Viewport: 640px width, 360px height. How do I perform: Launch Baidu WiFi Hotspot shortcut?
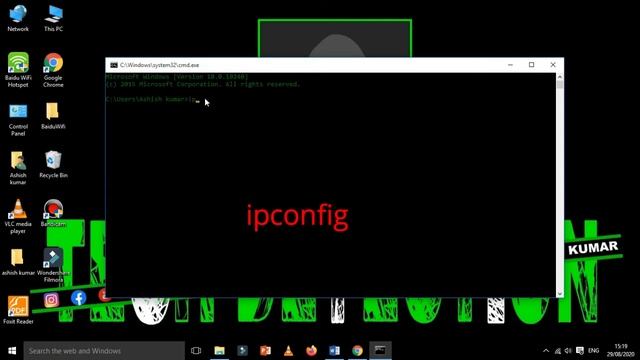(x=18, y=70)
